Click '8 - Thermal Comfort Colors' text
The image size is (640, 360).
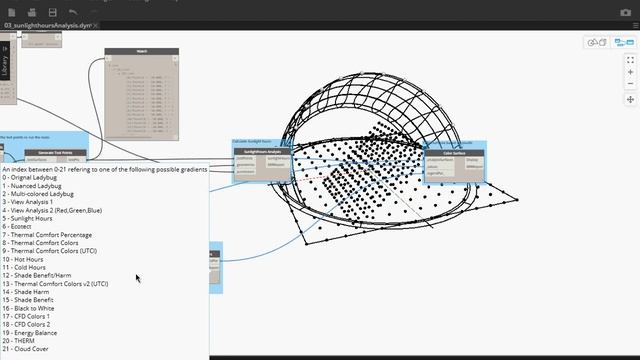[40, 243]
